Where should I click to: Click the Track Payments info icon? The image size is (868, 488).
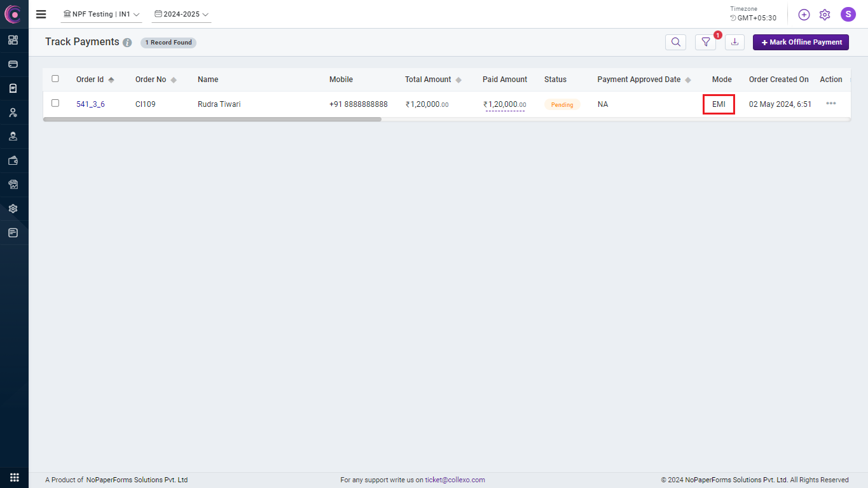(127, 43)
